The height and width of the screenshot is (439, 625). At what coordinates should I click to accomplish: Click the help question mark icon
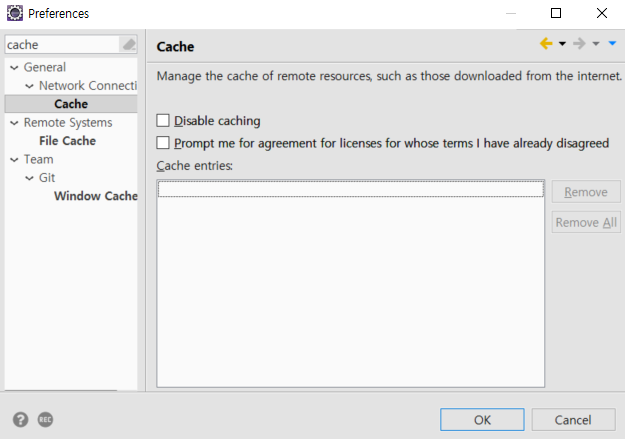point(20,419)
